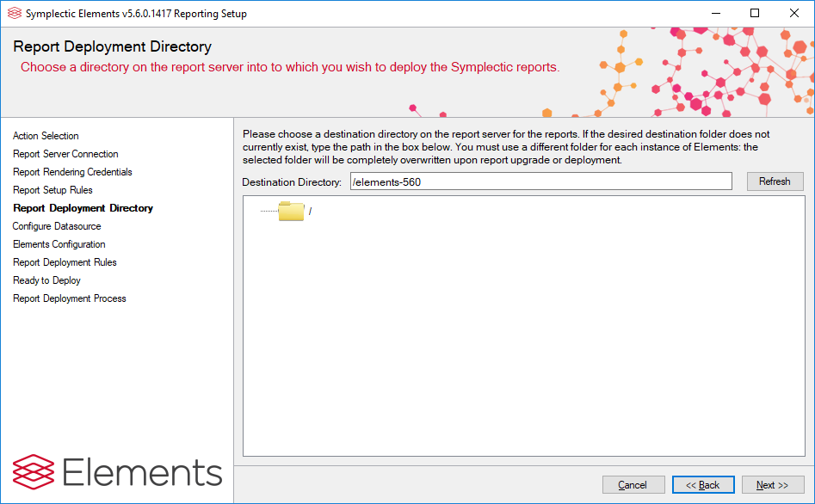Select Elements Configuration step

point(59,244)
